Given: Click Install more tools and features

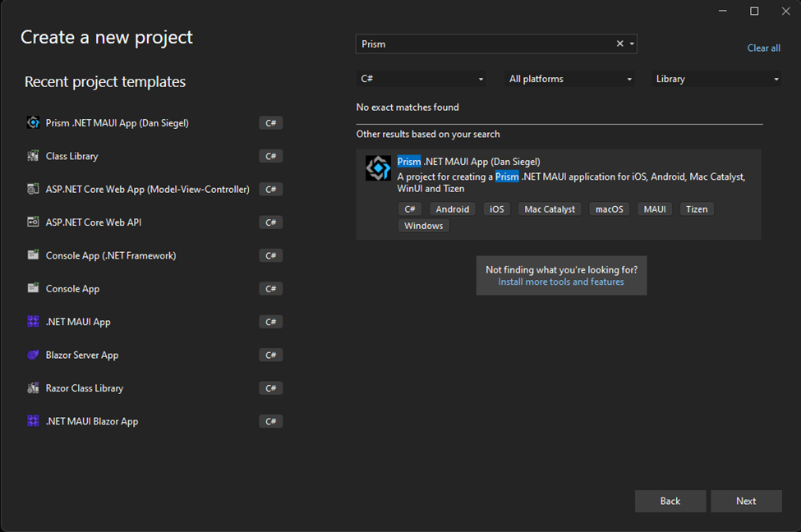Looking at the screenshot, I should click(x=561, y=282).
